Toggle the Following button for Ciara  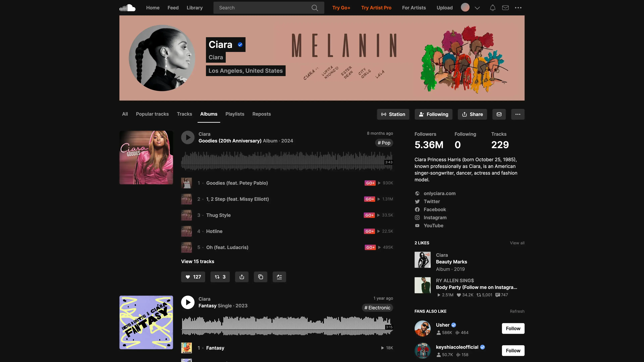coord(434,114)
